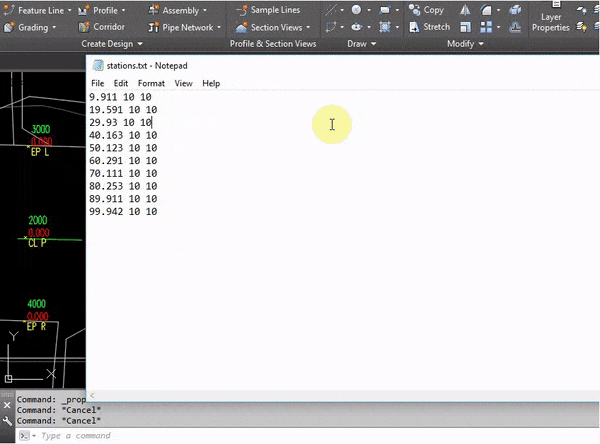600x444 pixels.
Task: Click the line '19.591 10 10'
Action: point(123,109)
